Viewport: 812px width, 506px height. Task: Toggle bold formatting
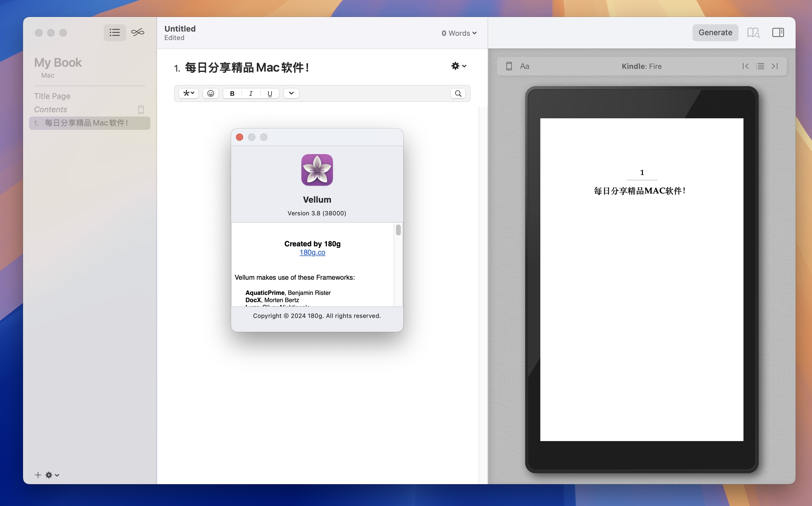232,93
